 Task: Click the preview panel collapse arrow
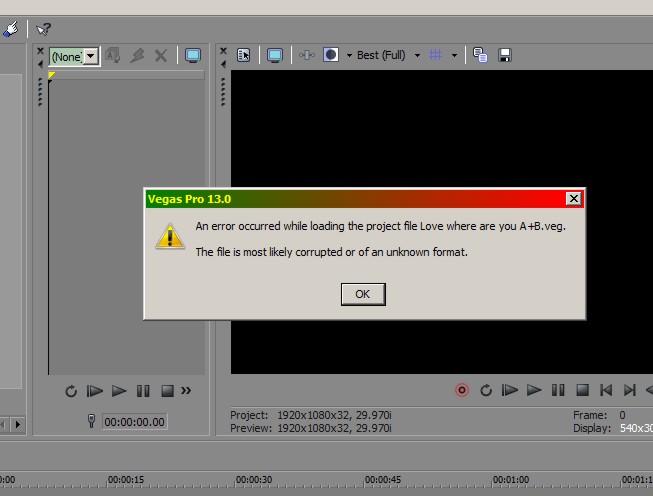[x=223, y=64]
